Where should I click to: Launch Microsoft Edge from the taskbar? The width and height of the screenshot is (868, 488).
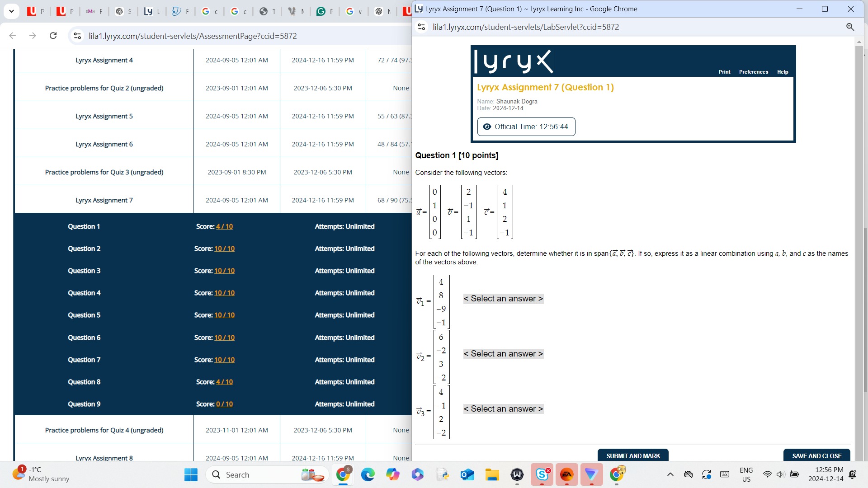point(368,474)
